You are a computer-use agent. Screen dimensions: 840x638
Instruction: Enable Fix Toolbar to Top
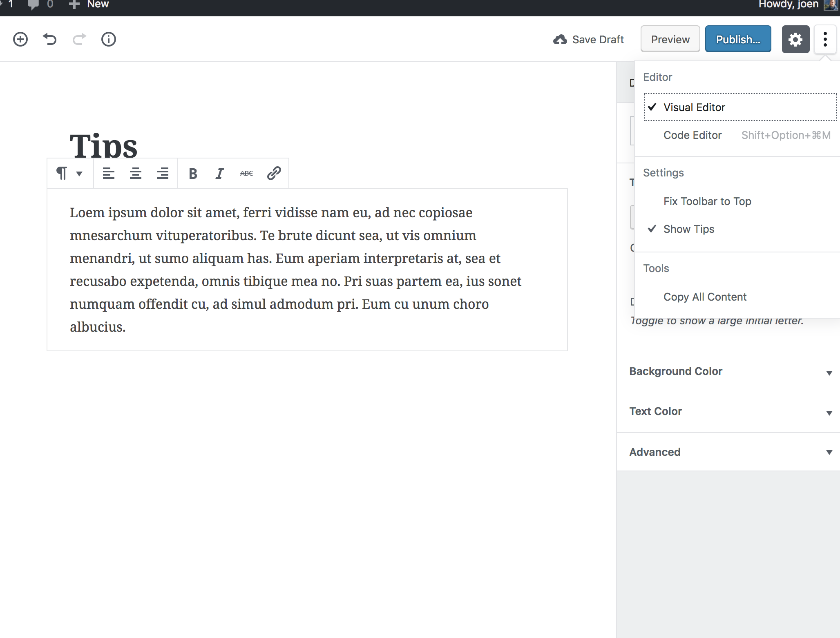click(x=740, y=201)
